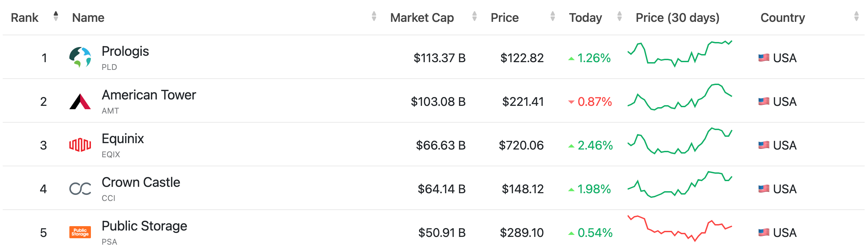This screenshot has height=250, width=868.
Task: Sort the table by Market Cap
Action: click(474, 16)
